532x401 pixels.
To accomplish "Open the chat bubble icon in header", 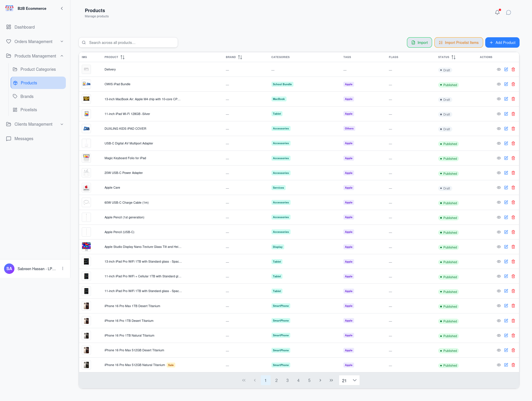I will 509,12.
